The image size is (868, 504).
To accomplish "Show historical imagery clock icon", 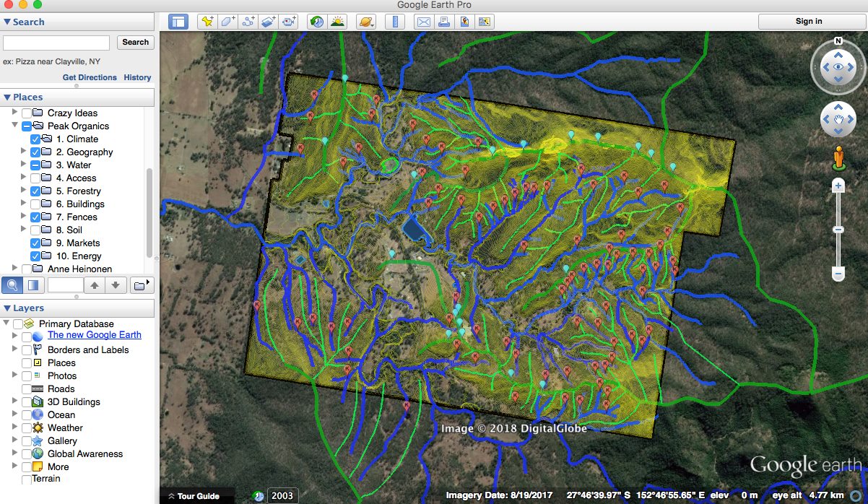I will click(317, 22).
